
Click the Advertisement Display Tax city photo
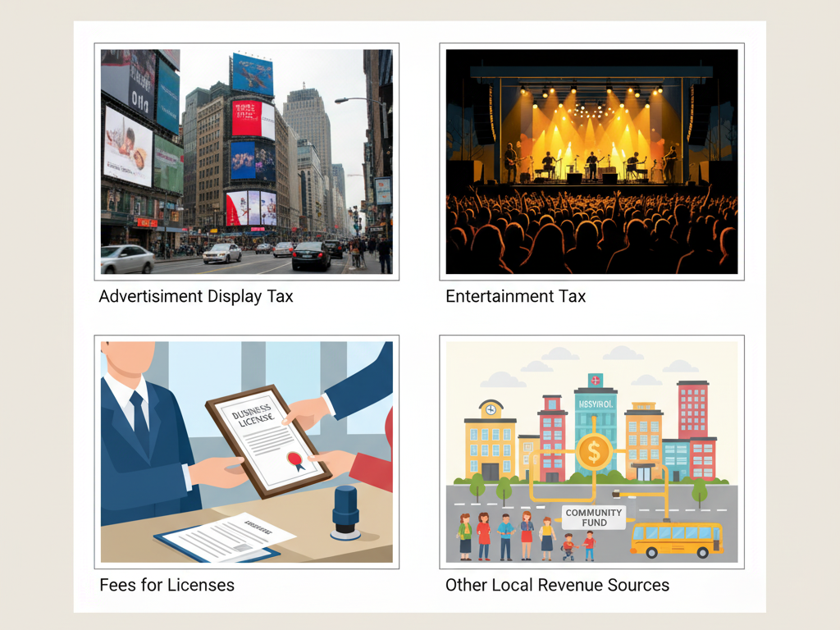246,162
